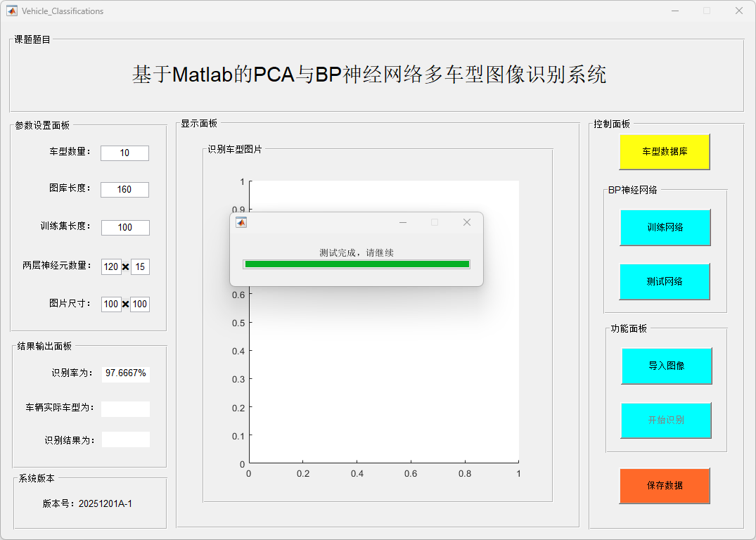
Task: Click the 识别率 result value 97.6667%
Action: (x=126, y=373)
